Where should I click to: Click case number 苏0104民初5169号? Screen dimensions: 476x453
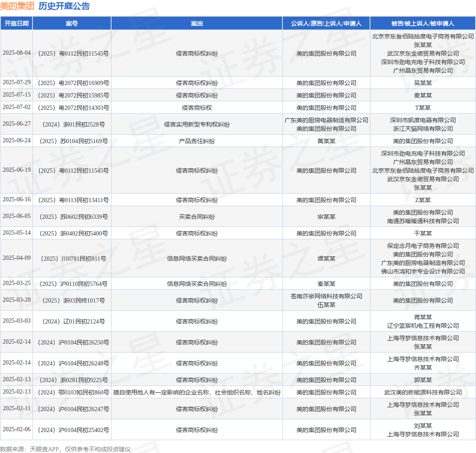coord(73,141)
